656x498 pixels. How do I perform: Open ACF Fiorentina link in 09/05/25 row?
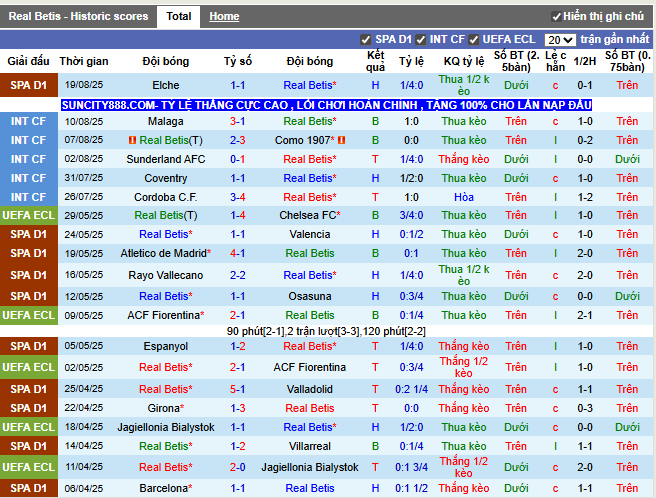point(166,316)
